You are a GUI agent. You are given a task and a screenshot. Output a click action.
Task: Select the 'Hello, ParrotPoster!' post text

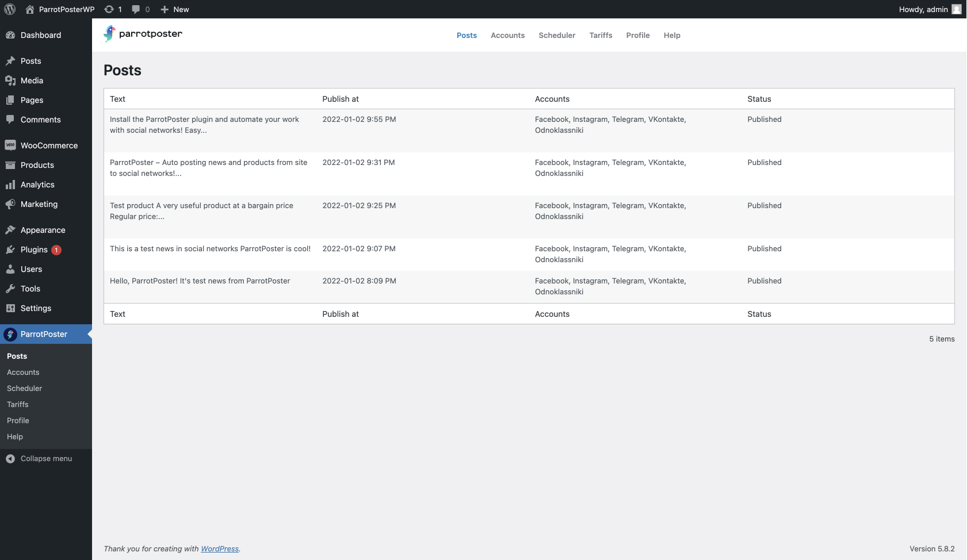coord(200,281)
